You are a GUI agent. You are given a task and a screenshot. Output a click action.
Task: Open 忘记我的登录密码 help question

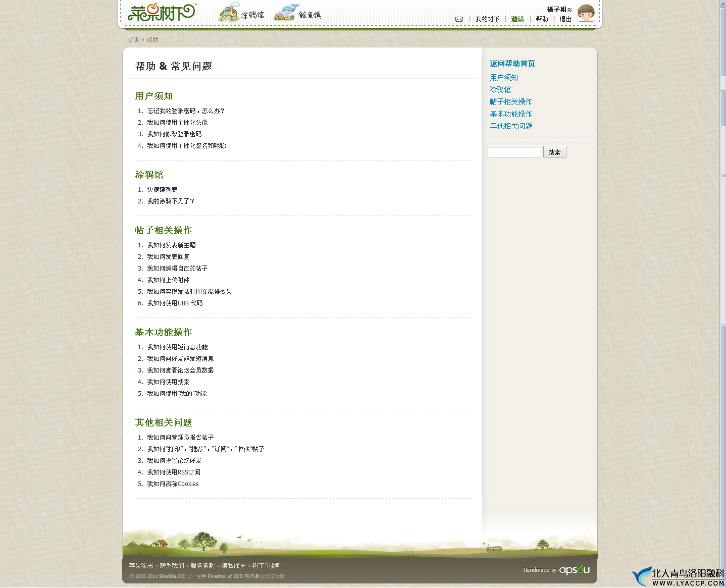click(185, 111)
